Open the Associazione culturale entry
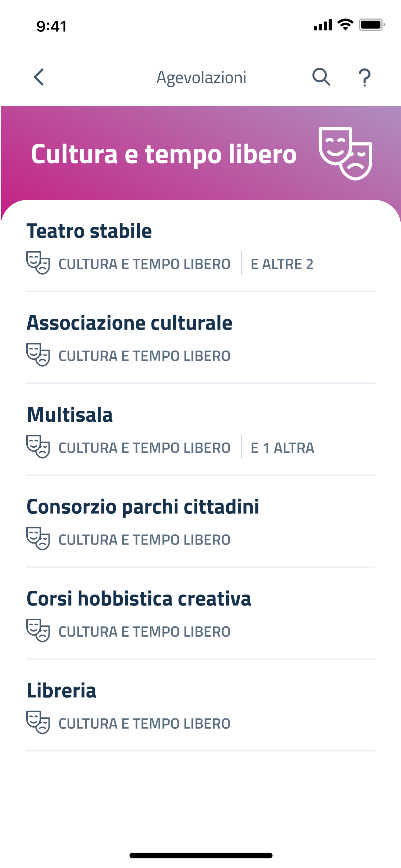Image resolution: width=401 pixels, height=868 pixels. click(x=130, y=323)
